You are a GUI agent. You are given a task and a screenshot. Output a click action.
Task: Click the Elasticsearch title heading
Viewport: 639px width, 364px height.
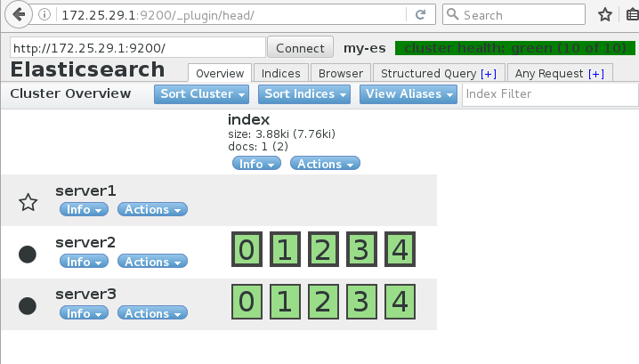pos(87,69)
